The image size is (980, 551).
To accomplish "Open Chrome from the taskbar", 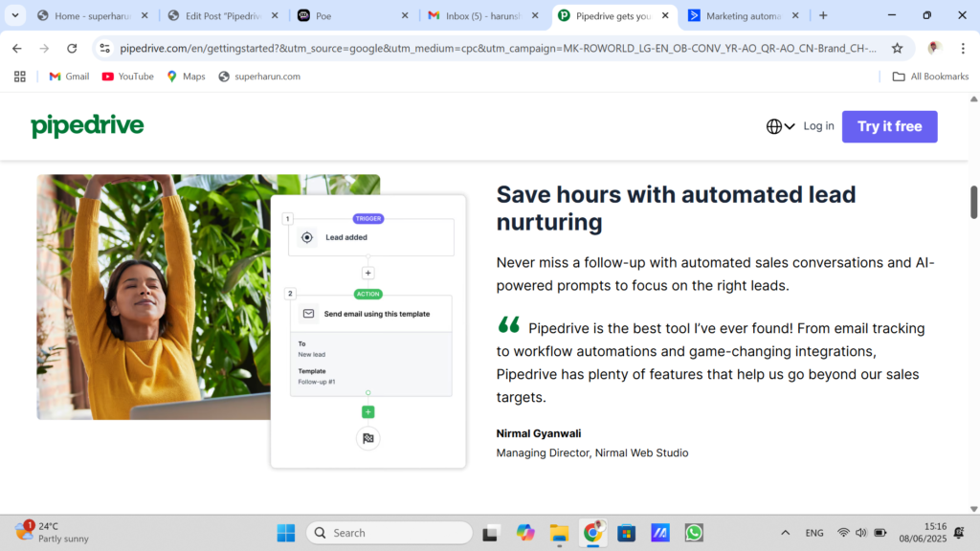I will (592, 533).
